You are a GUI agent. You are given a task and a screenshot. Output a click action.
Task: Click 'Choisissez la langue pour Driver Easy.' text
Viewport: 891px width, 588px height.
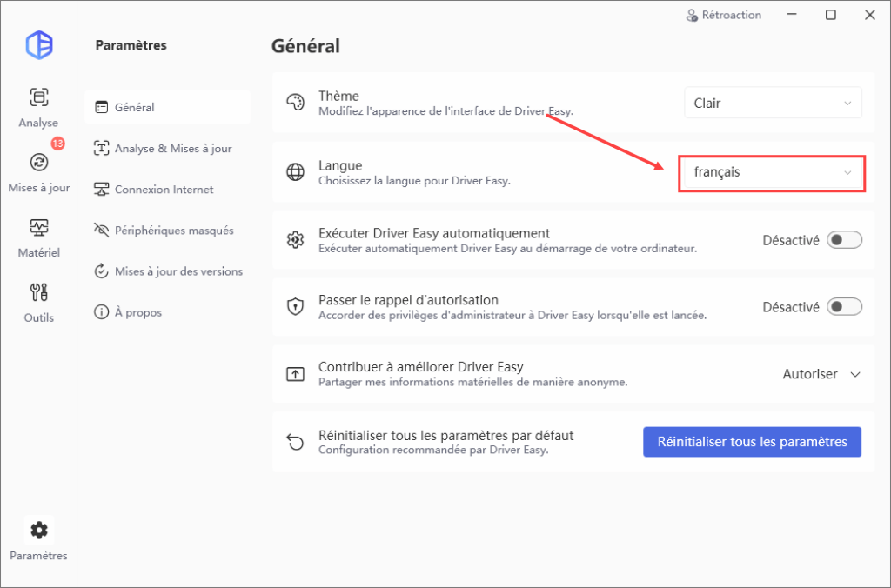pyautogui.click(x=414, y=181)
